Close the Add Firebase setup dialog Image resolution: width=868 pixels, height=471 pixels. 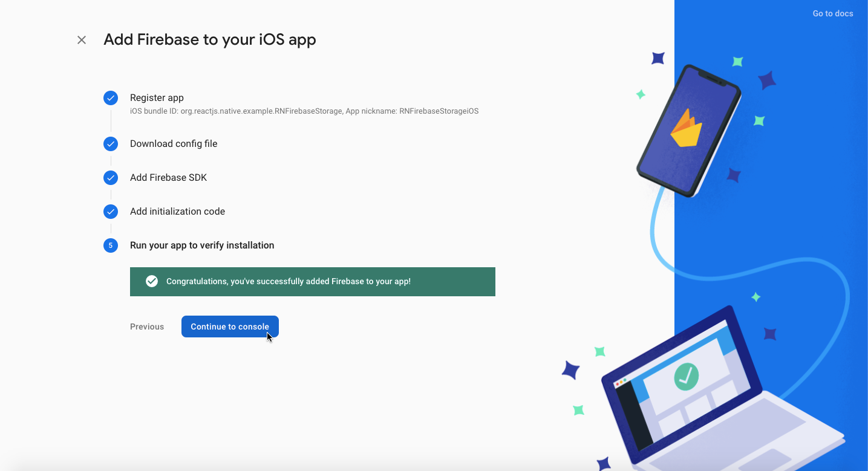tap(82, 40)
